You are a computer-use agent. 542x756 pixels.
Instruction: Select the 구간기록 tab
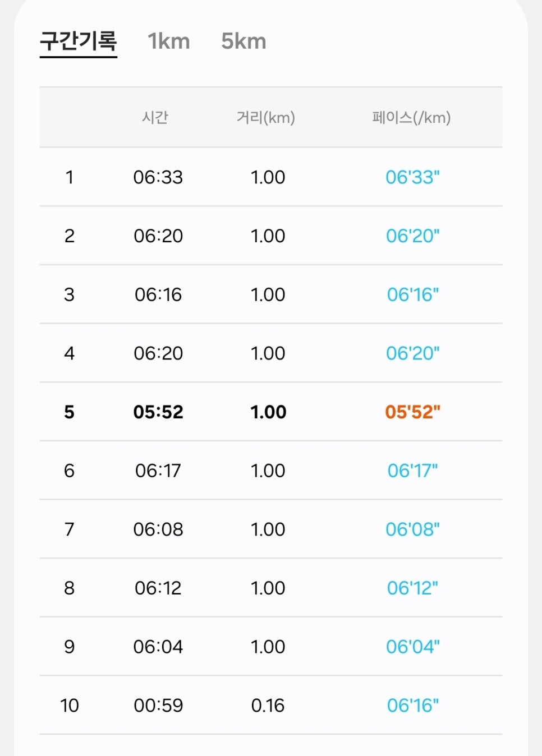pos(79,42)
